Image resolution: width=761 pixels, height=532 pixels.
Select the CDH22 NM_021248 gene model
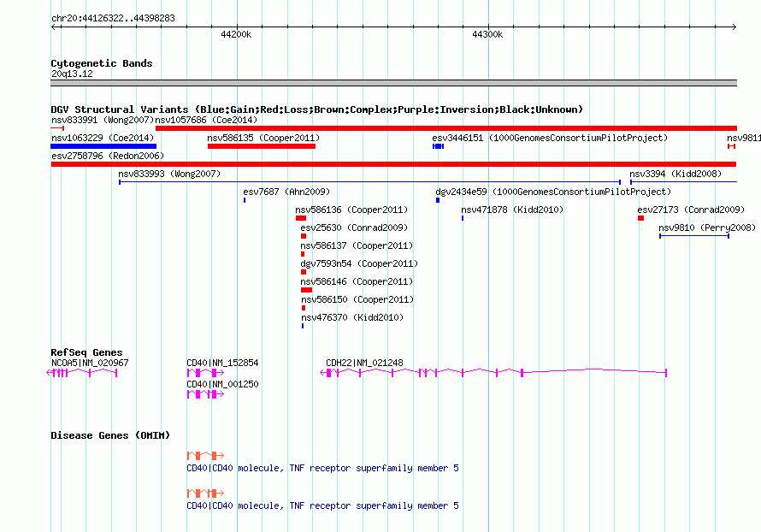[x=496, y=373]
